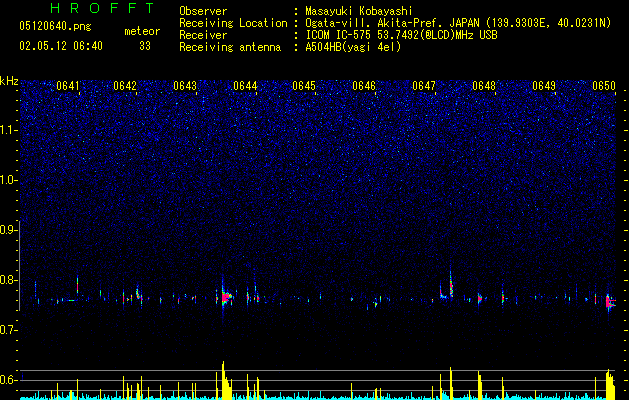The height and width of the screenshot is (400, 629).
Task: Click the strong meteor echo near 0644
Action: tap(226, 297)
